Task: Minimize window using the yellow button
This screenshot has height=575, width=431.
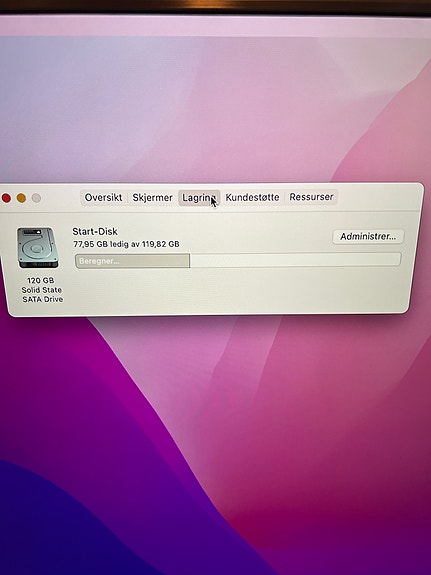Action: [x=21, y=198]
